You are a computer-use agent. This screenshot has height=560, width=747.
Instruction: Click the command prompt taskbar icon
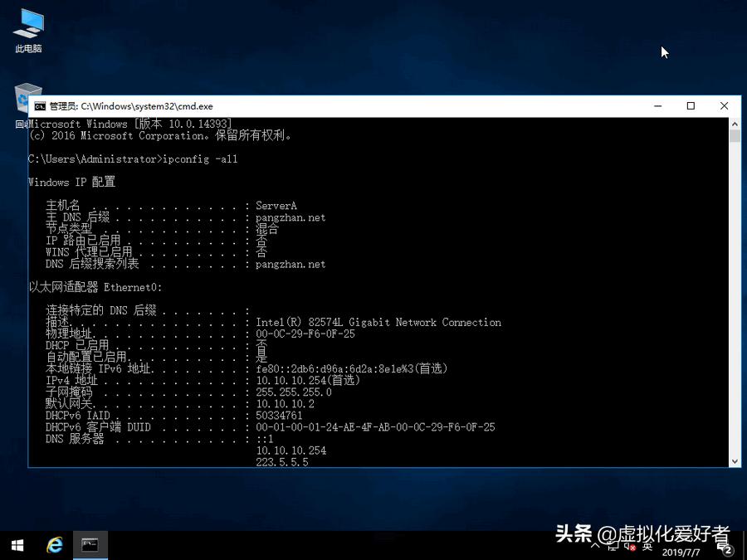pos(89,545)
